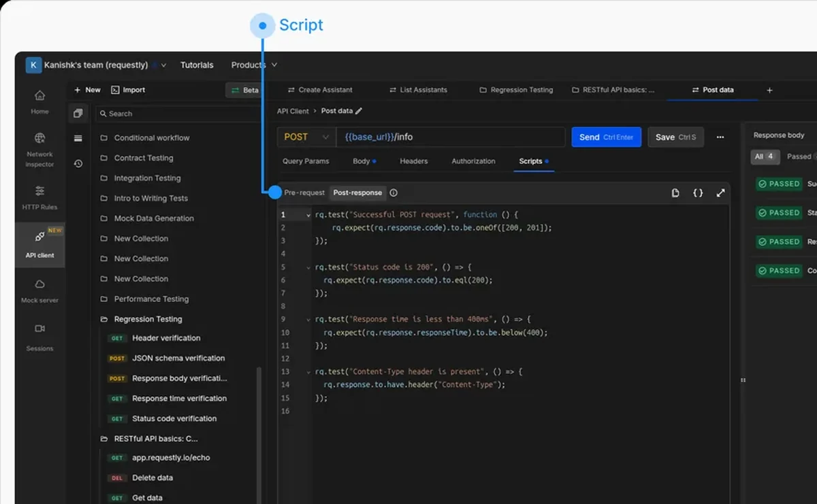
Task: Open the Mock Data Generation collection
Action: tap(154, 218)
